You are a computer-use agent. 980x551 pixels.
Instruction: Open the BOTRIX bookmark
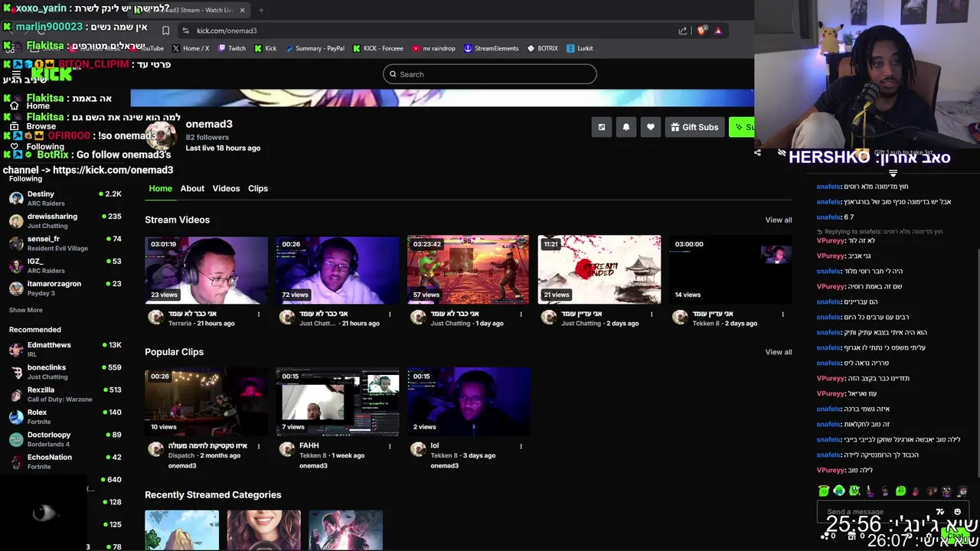click(x=542, y=48)
